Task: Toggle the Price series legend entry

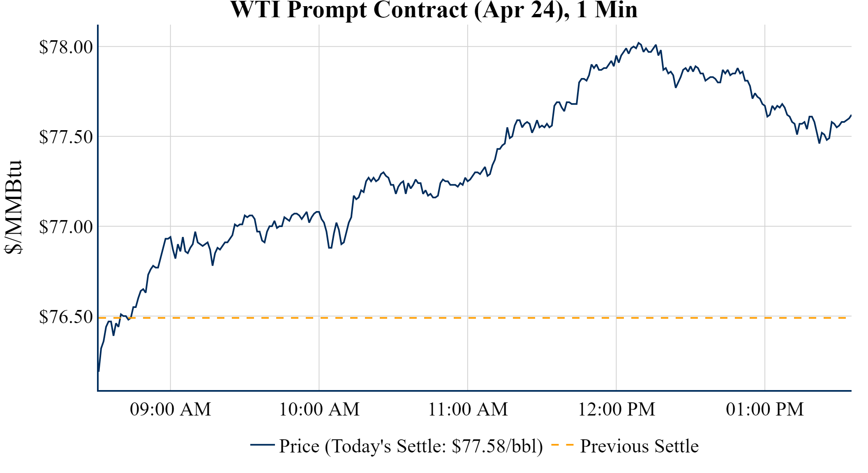Action: tap(411, 446)
